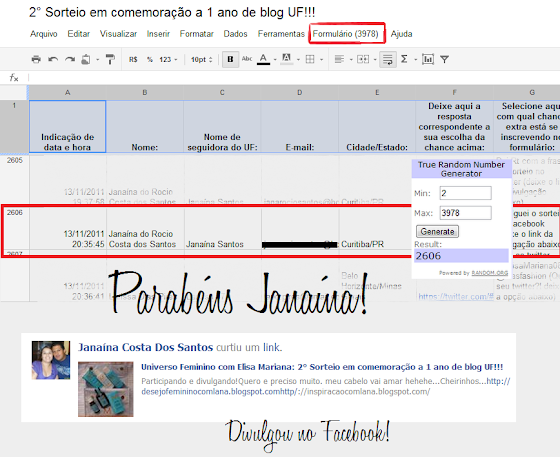Open the paste options dropdown arrow
Image resolution: width=560 pixels, height=457 pixels.
coord(98,60)
